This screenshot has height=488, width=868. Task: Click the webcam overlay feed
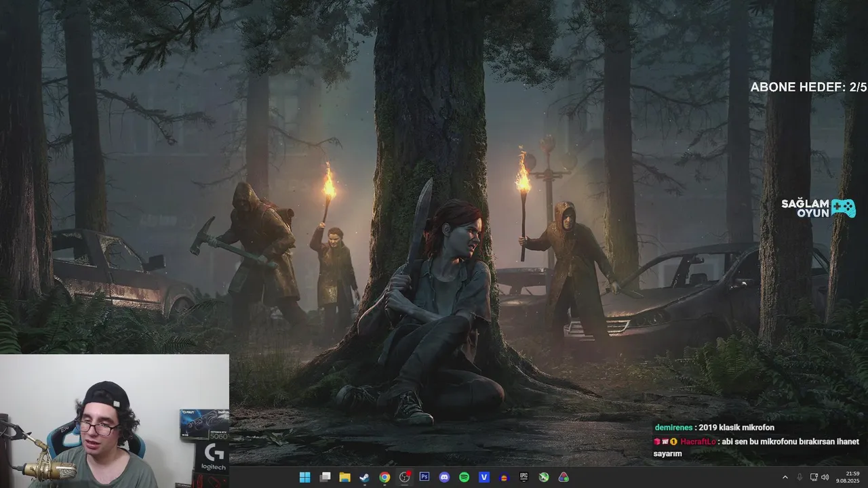tap(115, 421)
